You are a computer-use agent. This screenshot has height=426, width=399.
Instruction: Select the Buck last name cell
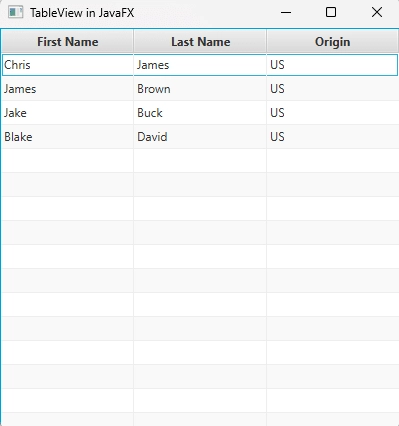pos(200,113)
